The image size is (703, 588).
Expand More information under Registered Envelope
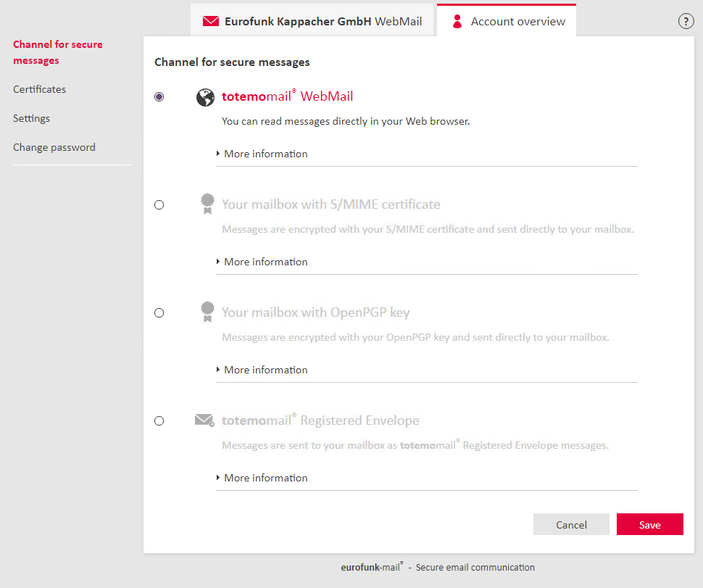click(x=262, y=478)
